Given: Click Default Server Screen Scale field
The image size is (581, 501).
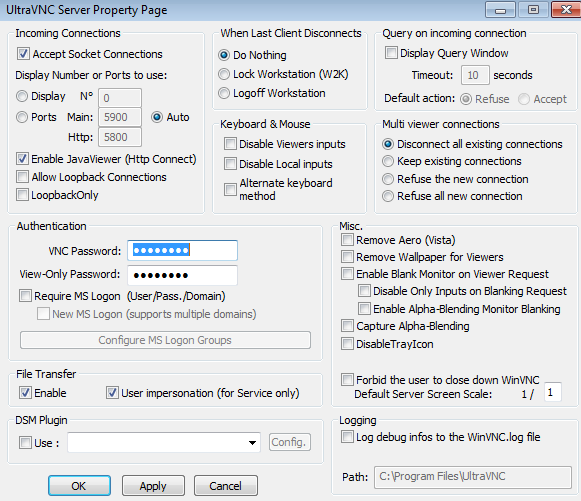Looking at the screenshot, I should (x=553, y=392).
